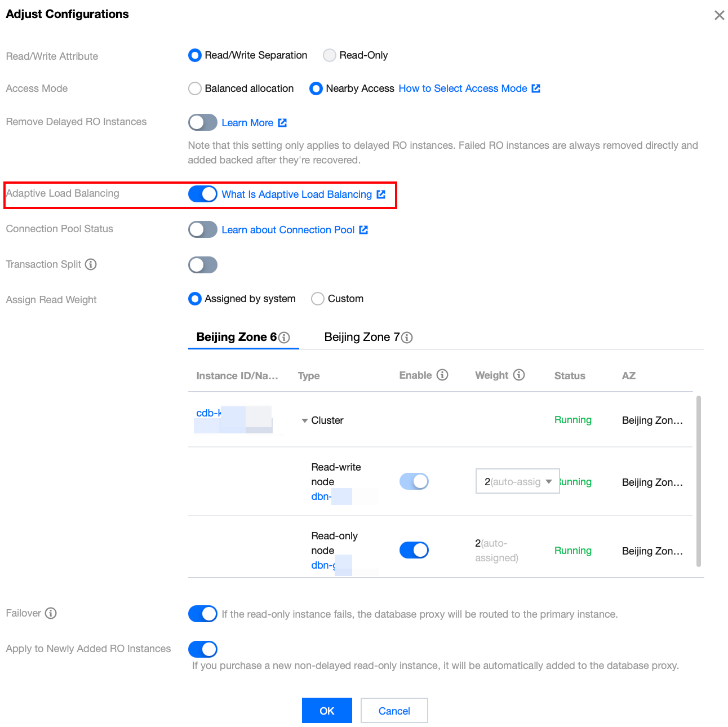
Task: Toggle the Adaptive Load Balancing switch
Action: (203, 194)
